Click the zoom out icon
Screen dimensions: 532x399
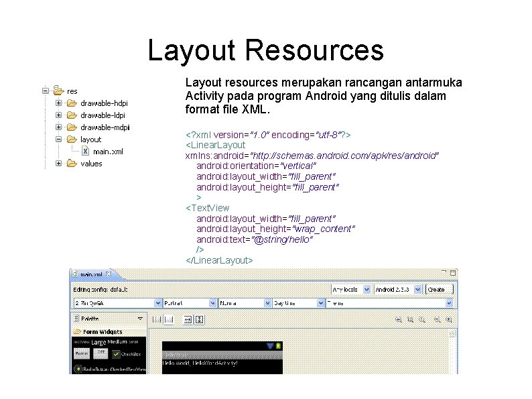438,320
